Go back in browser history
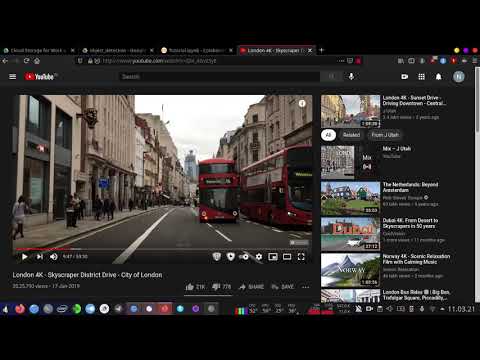 pyautogui.click(x=5, y=61)
